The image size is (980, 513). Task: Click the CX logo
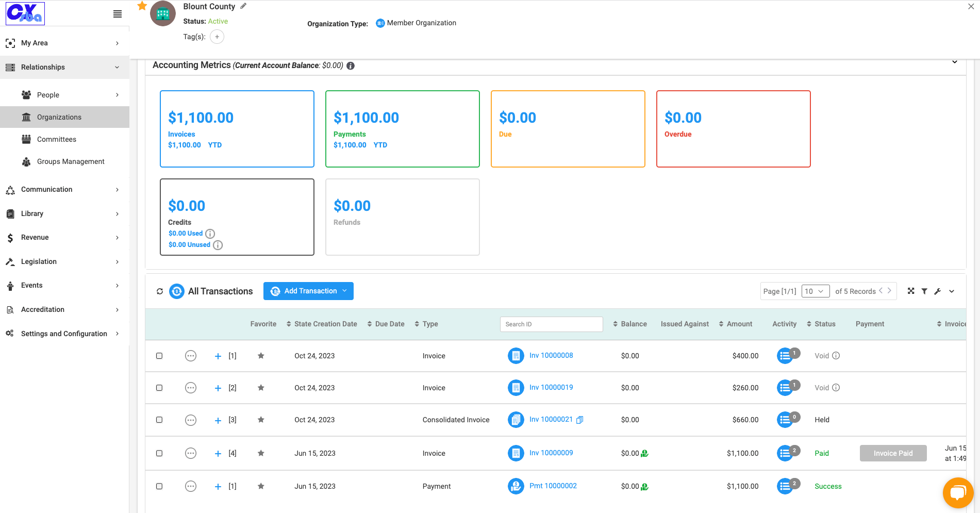point(25,13)
